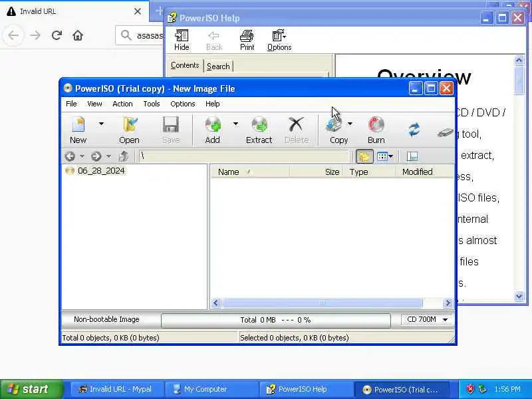Open the Add button dropdown arrow
Image resolution: width=532 pixels, height=399 pixels.
pyautogui.click(x=235, y=124)
